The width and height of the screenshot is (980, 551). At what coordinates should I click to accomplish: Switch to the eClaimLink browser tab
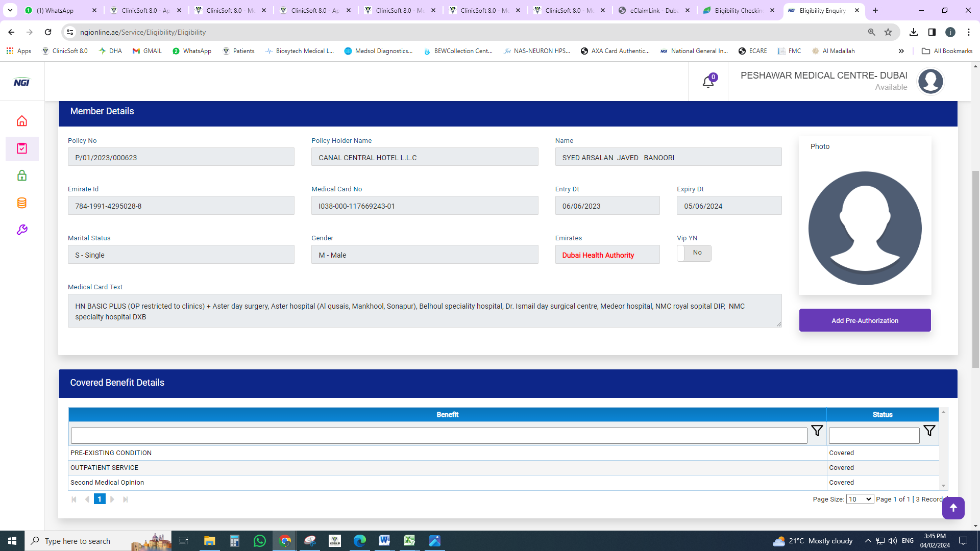tap(653, 10)
